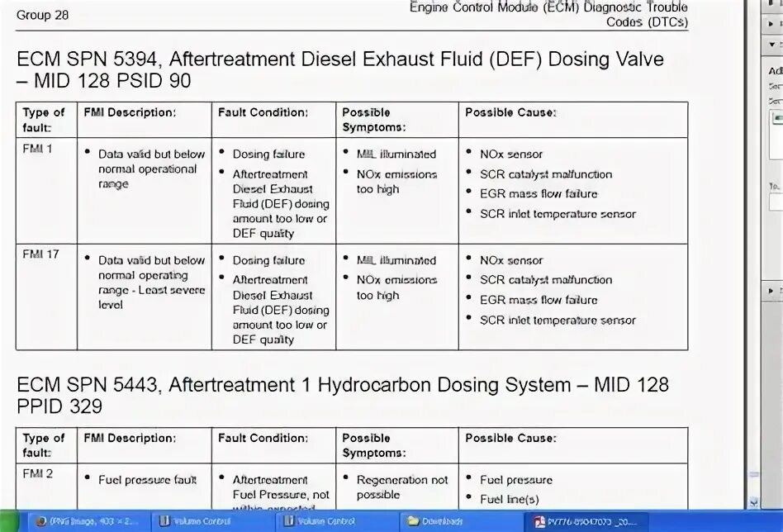Click 'Aftertreatment Diesel Exhaust Fluid' condition in FMI 17 row
This screenshot has height=532, width=783.
pos(281,310)
